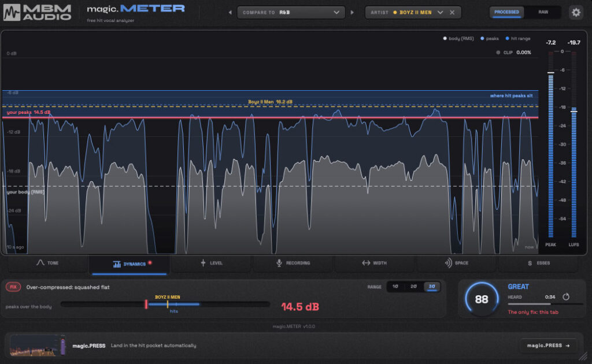Go to next comparison genre arrow
This screenshot has width=592, height=364.
tap(352, 13)
